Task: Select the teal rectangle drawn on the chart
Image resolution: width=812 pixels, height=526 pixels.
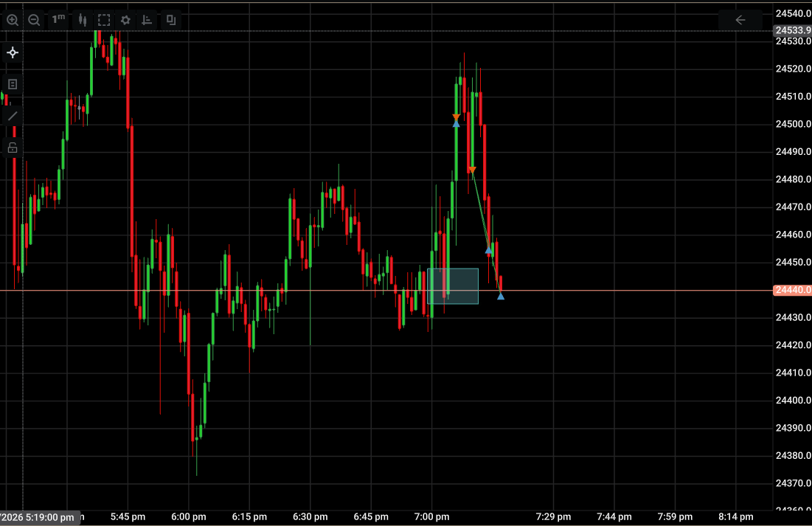Action: click(453, 286)
